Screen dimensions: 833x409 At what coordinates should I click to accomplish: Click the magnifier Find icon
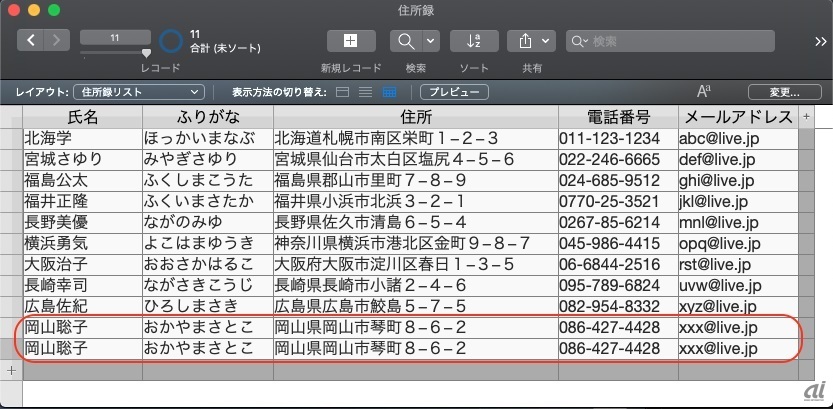(x=406, y=41)
